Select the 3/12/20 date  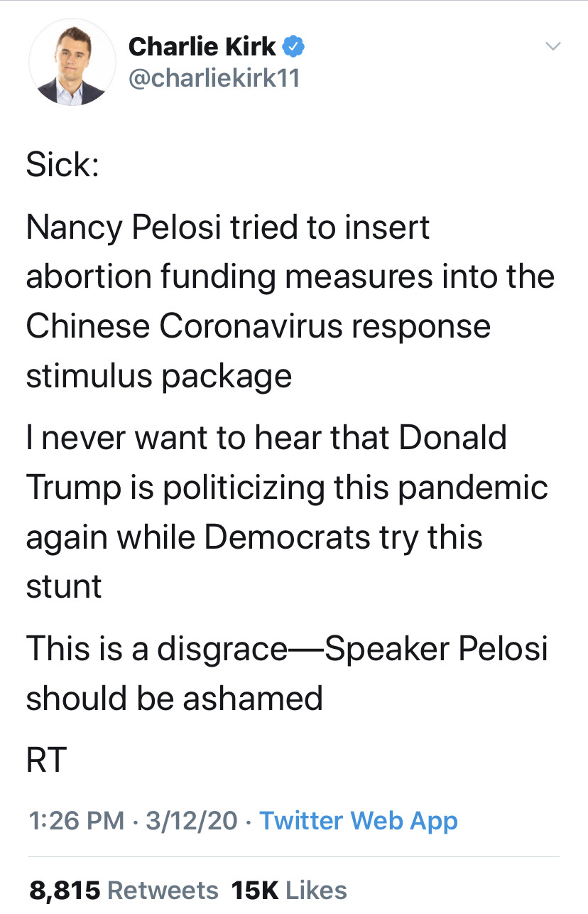tap(191, 820)
